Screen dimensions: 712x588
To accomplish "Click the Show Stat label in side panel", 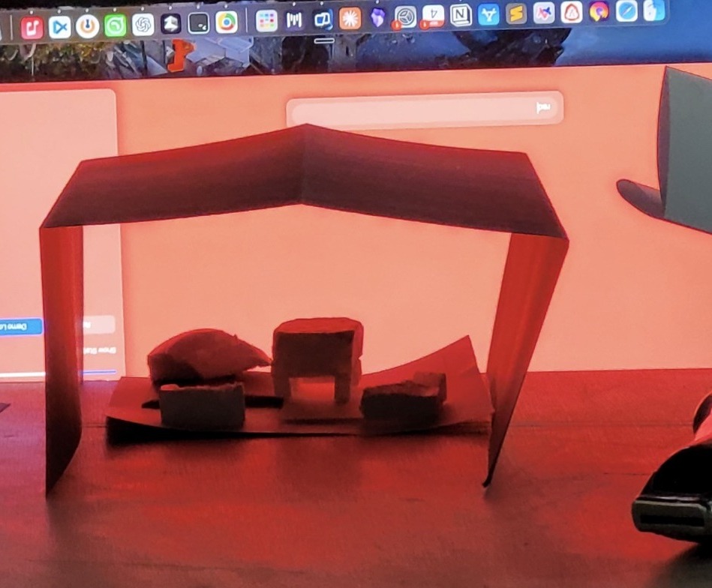I will tap(101, 350).
